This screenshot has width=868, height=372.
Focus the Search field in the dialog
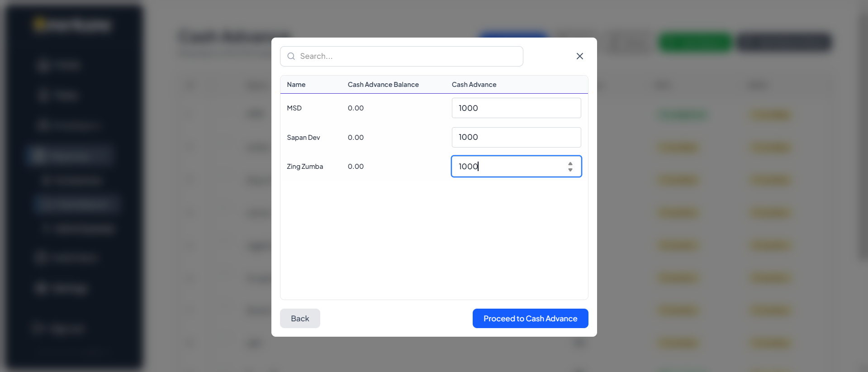click(407, 56)
